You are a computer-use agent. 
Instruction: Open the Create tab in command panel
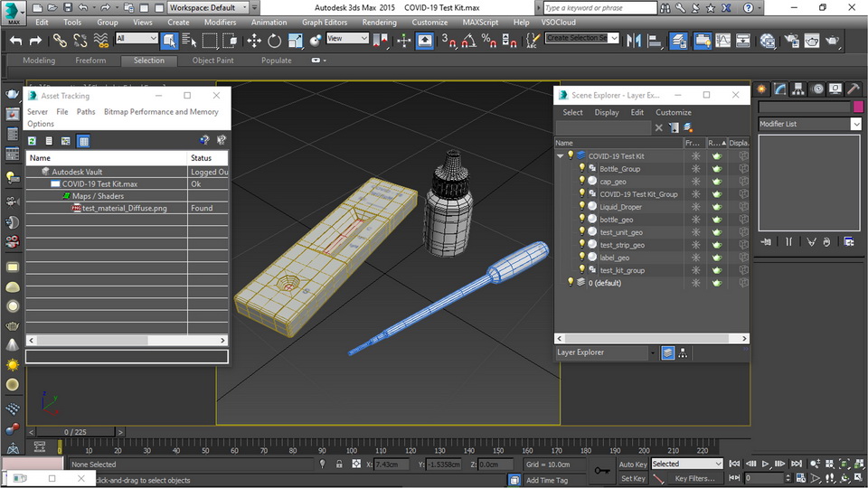click(x=762, y=89)
